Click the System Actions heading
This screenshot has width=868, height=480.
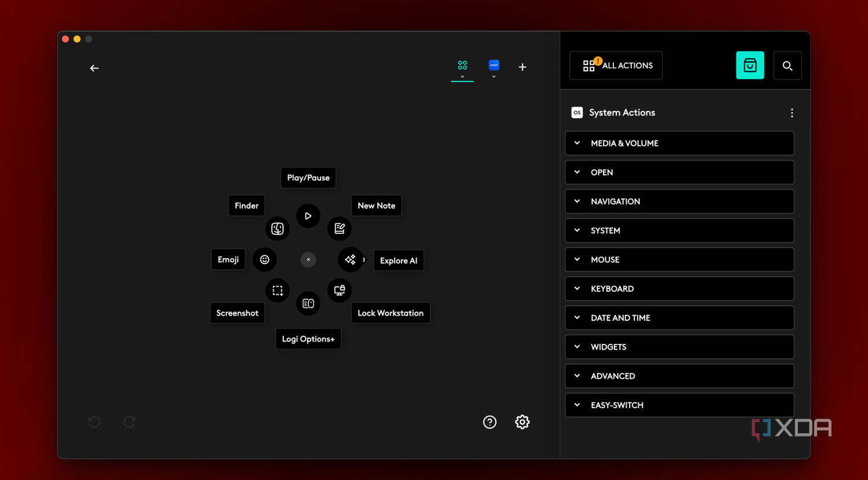[622, 112]
